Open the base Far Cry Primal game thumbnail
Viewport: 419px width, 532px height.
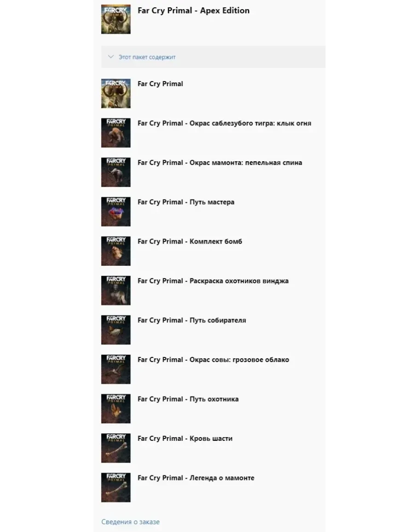coord(116,94)
